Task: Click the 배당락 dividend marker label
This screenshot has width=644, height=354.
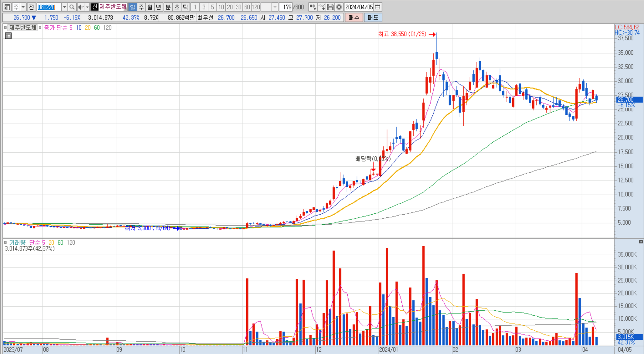Action: click(x=373, y=159)
